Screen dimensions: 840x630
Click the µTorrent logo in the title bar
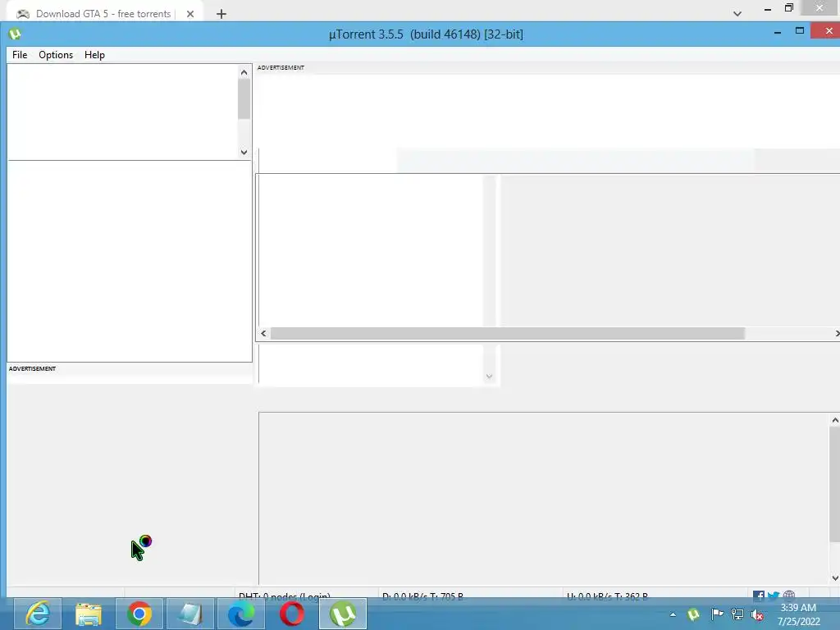15,34
